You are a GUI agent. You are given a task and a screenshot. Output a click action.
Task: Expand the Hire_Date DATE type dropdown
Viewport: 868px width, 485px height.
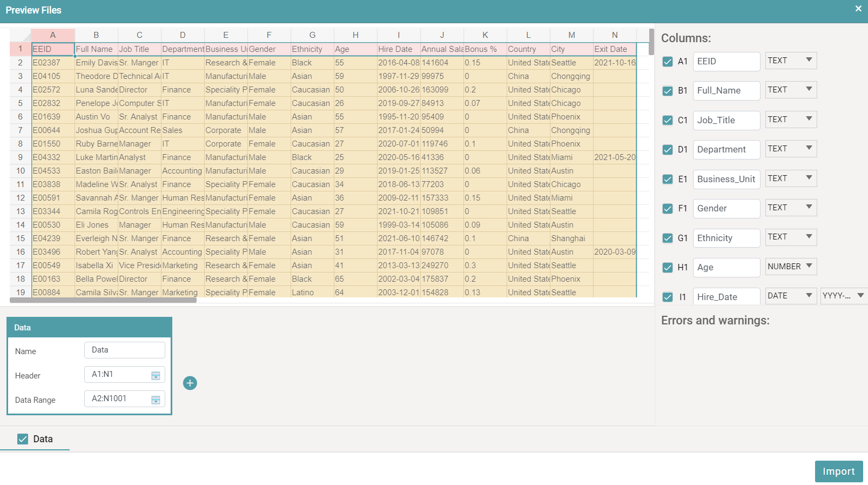[791, 296]
